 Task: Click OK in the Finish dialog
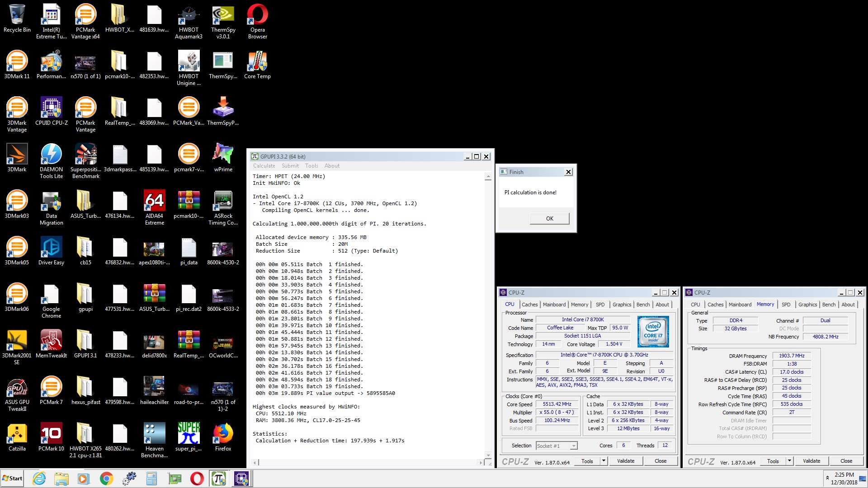pyautogui.click(x=549, y=218)
